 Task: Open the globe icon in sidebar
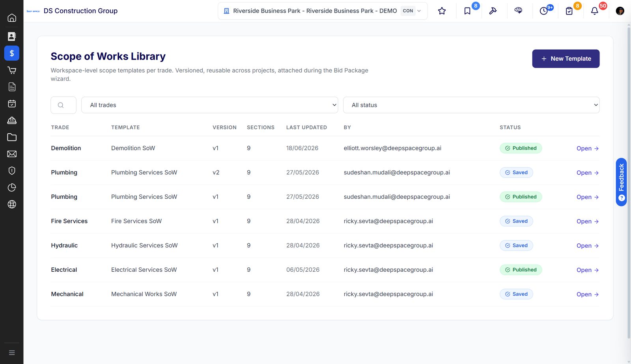click(x=12, y=204)
